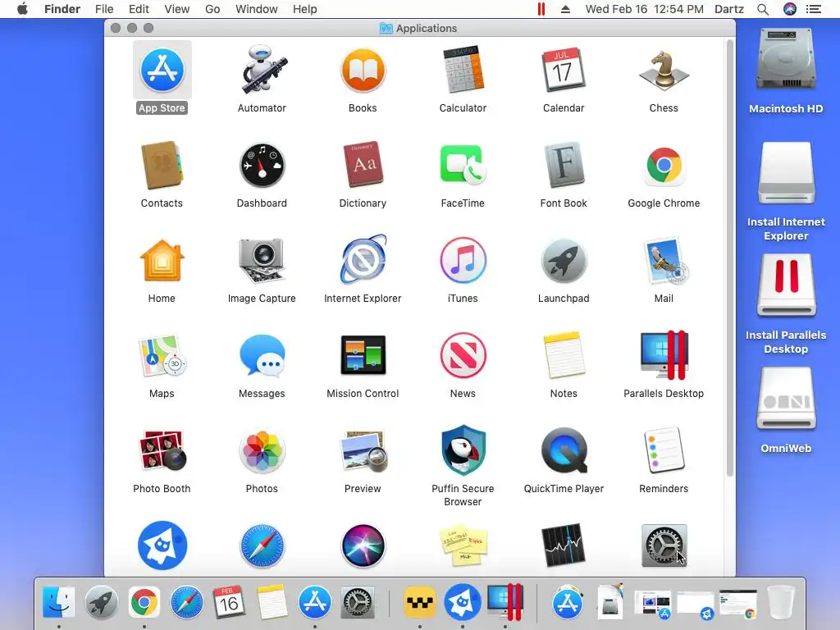Click Applications folder icon in title bar
840x630 pixels.
click(386, 29)
